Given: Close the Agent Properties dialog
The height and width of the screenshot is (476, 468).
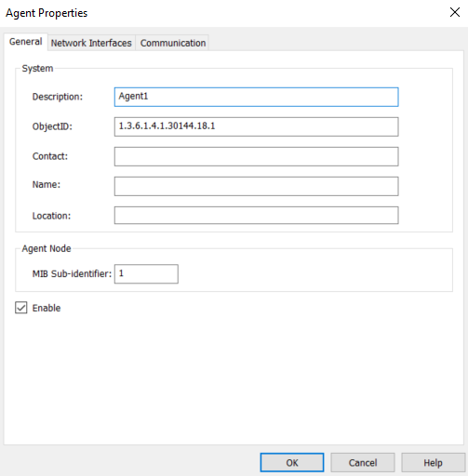Looking at the screenshot, I should click(455, 12).
